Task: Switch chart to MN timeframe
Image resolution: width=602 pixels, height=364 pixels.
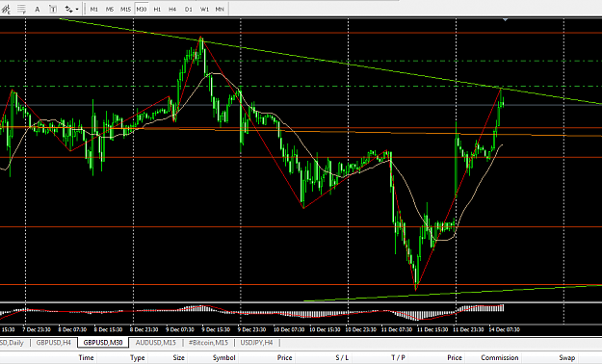Action: coord(220,10)
